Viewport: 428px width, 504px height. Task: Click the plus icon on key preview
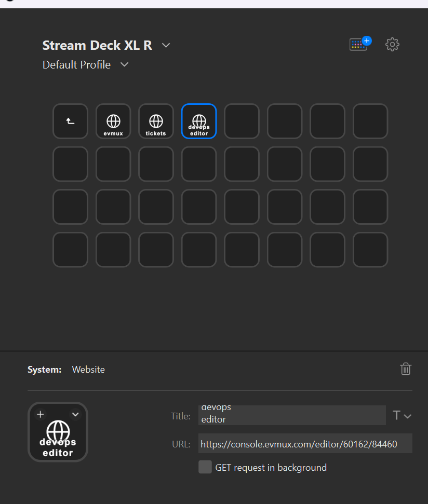tap(41, 414)
